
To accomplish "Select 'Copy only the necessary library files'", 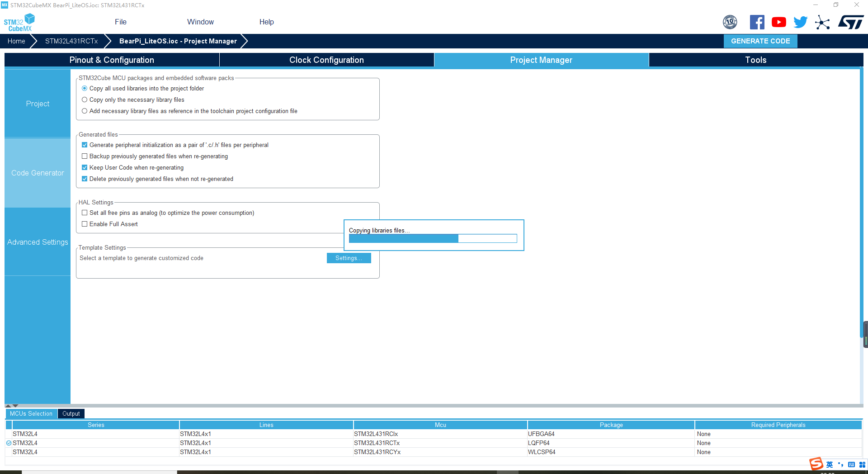I will coord(85,100).
